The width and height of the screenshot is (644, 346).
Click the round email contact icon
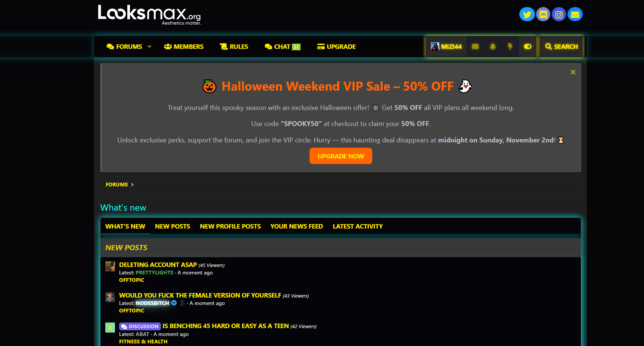pyautogui.click(x=575, y=15)
